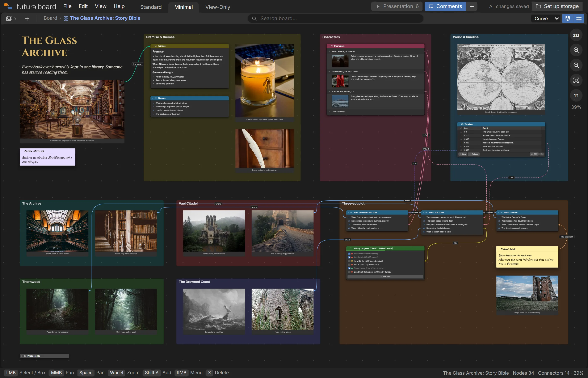Collapse the Writing progress node
The image size is (588, 378).
tap(348, 248)
